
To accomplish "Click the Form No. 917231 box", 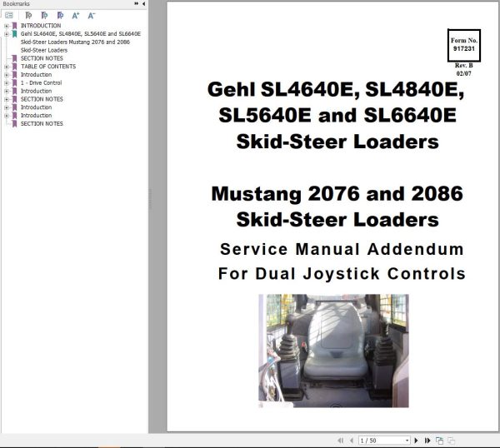I will point(464,45).
